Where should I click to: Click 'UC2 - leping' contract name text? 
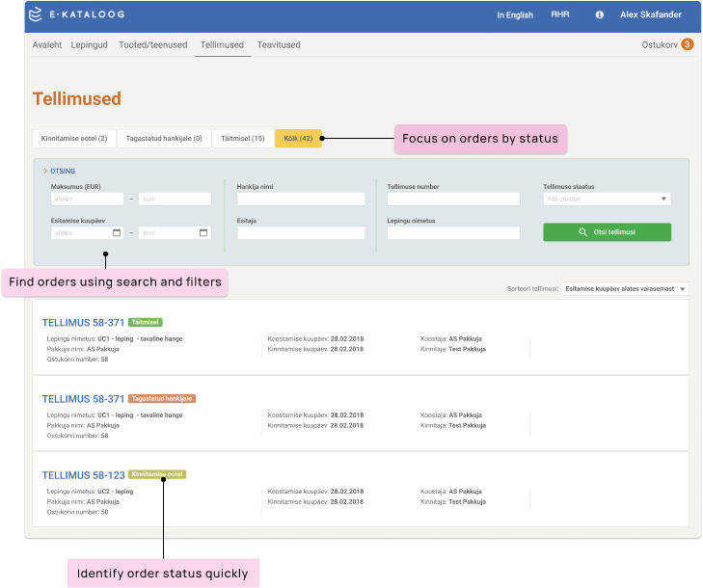click(x=115, y=492)
